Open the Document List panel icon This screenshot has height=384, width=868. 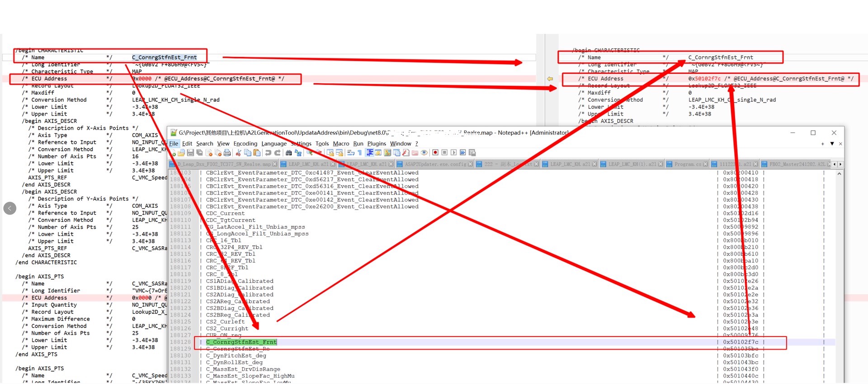[396, 153]
